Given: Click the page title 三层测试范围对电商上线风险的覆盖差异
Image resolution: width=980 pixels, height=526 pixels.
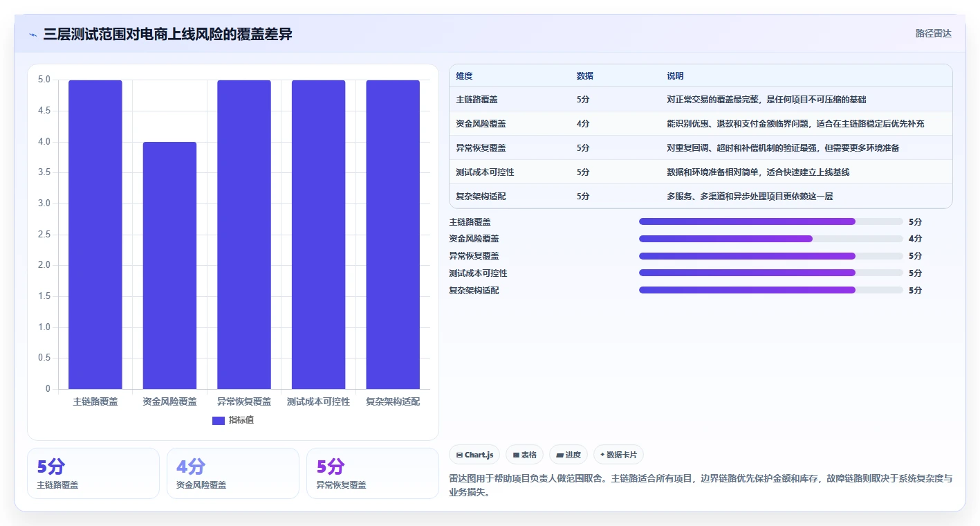Looking at the screenshot, I should tap(167, 34).
